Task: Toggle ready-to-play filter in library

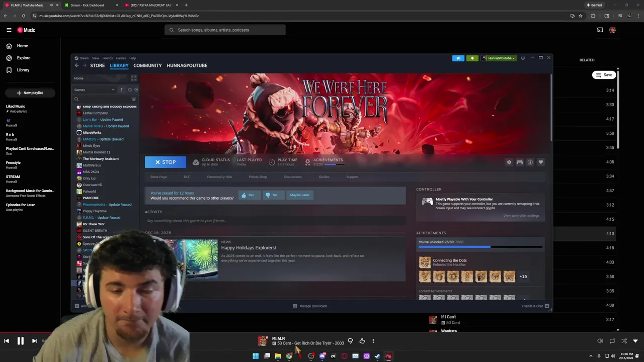Action: click(136, 90)
